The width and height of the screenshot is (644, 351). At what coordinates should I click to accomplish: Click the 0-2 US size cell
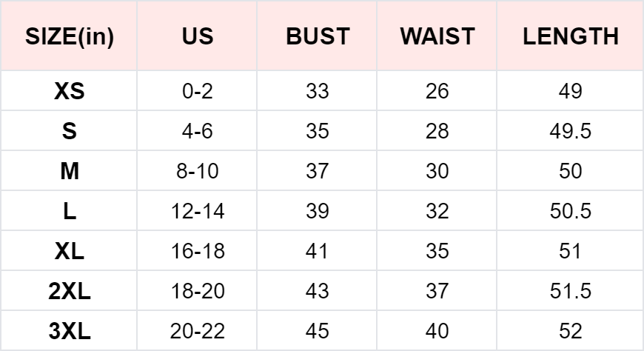coord(197,92)
